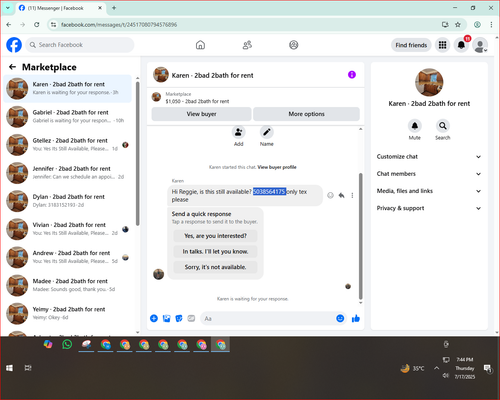The width and height of the screenshot is (500, 400).
Task: Open the Facebook logo home link
Action: (14, 45)
